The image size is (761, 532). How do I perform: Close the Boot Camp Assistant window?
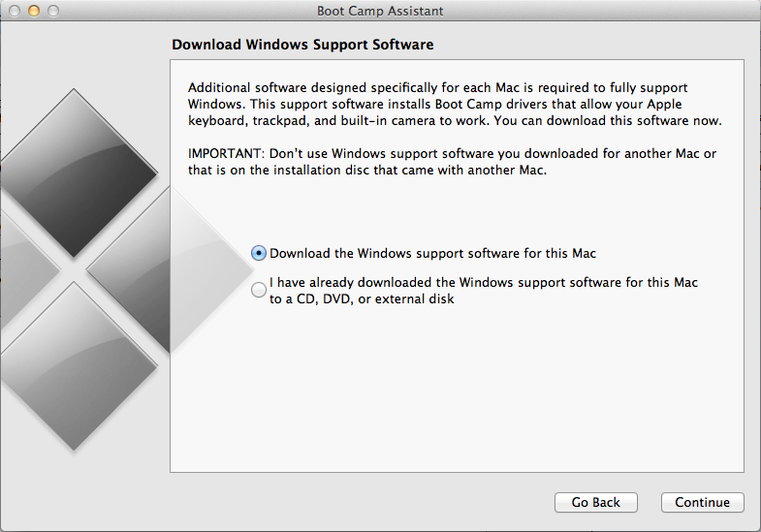pyautogui.click(x=15, y=11)
